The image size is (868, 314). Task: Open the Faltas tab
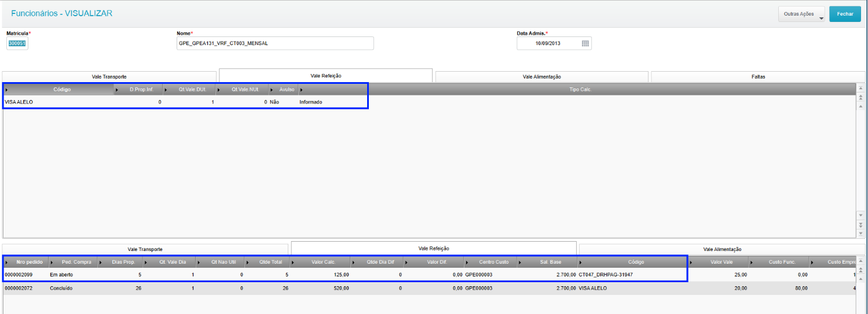point(758,76)
